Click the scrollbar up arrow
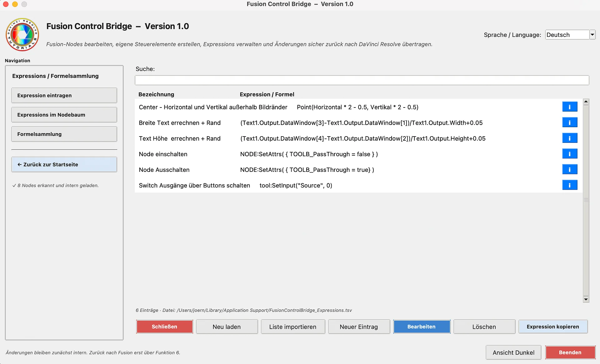 586,102
